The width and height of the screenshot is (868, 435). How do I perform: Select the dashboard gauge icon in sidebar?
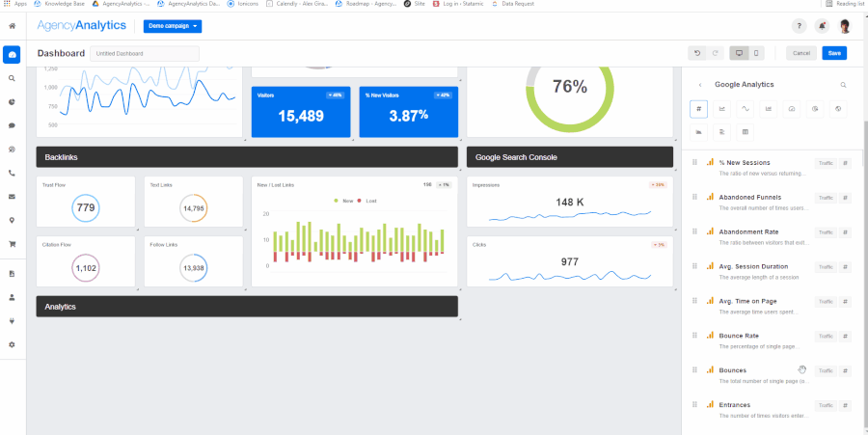12,54
